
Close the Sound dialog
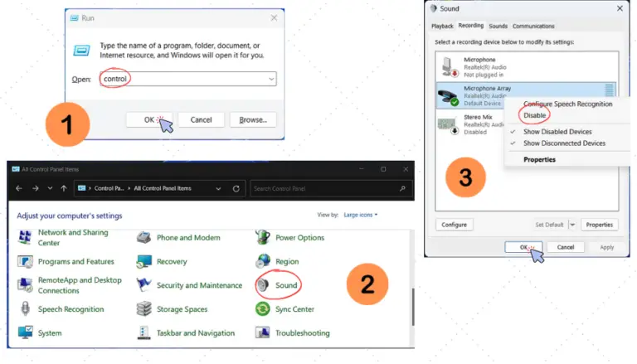(x=620, y=8)
